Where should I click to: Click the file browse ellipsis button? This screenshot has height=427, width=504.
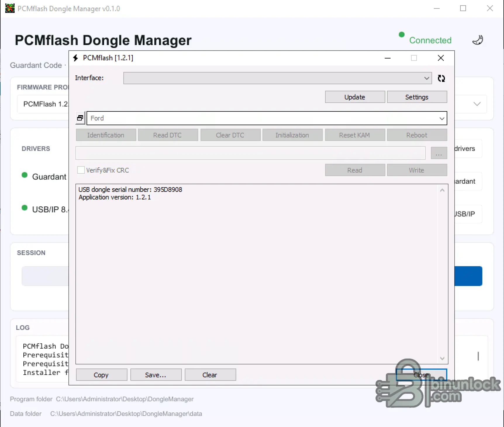(439, 153)
